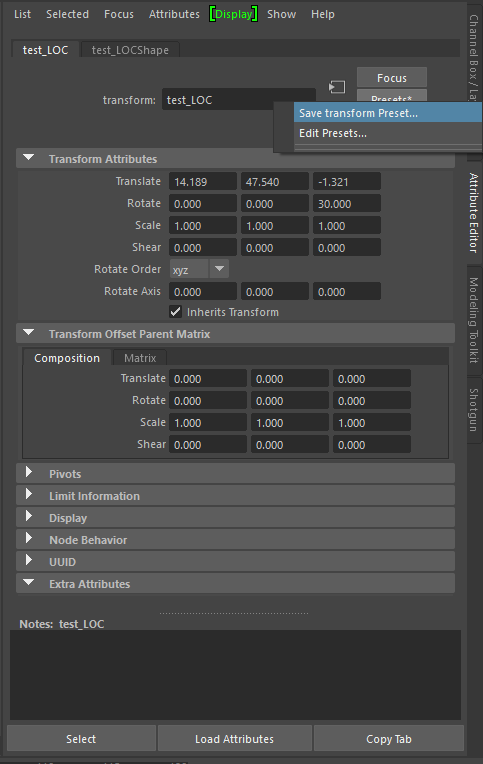
Task: Click the Scale X field in Transform Attributes
Action: tap(203, 225)
